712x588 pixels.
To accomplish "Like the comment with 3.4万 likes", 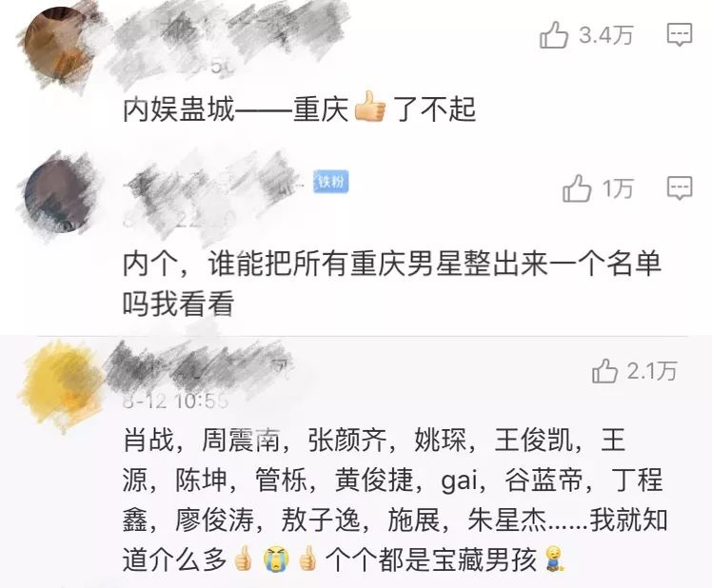I will [x=554, y=34].
